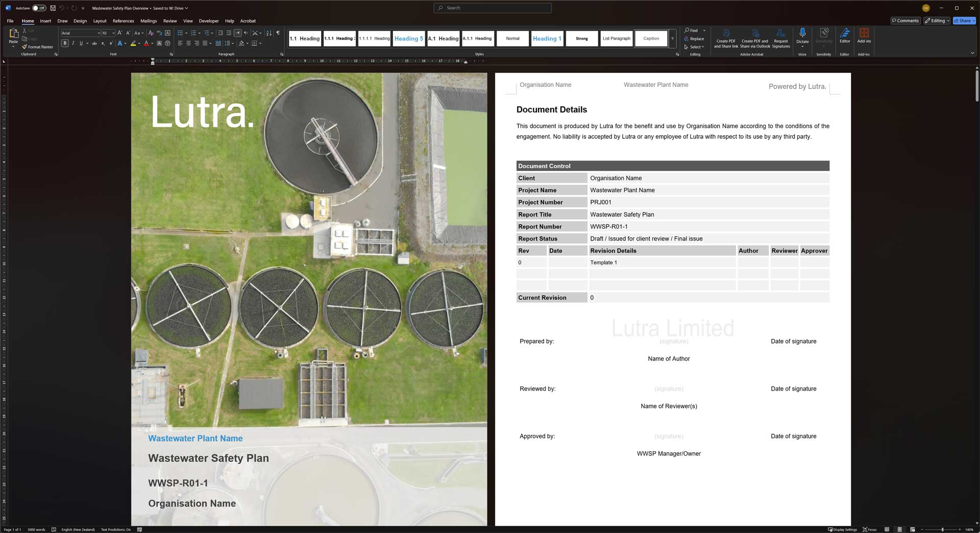Image resolution: width=980 pixels, height=533 pixels.
Task: Open the Select dropdown in Editing
Action: [x=694, y=47]
